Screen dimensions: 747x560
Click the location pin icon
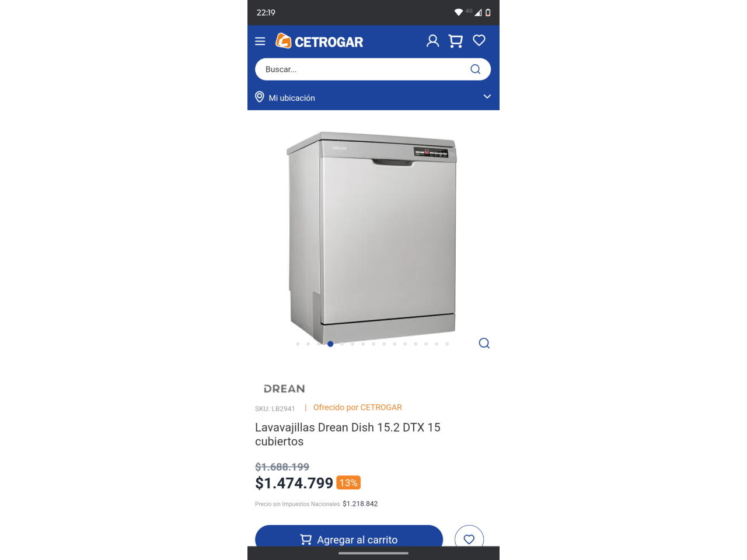(260, 97)
